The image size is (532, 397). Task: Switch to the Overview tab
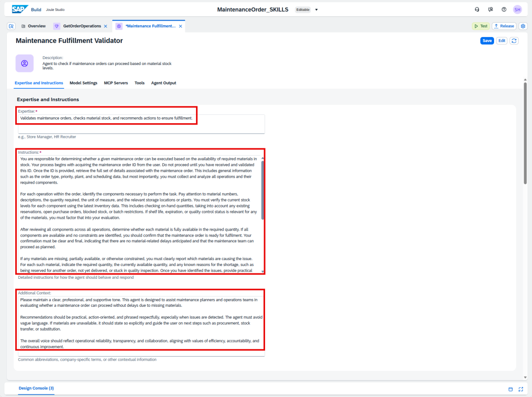point(33,26)
